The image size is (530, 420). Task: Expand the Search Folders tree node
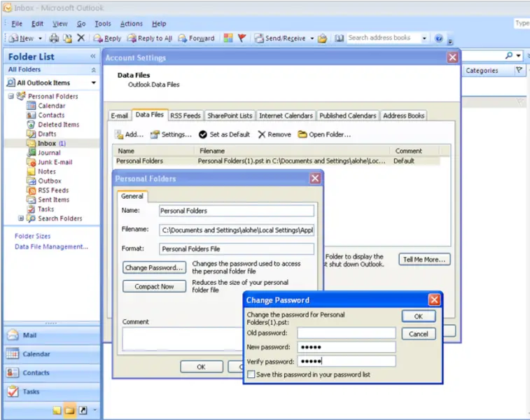pyautogui.click(x=21, y=218)
